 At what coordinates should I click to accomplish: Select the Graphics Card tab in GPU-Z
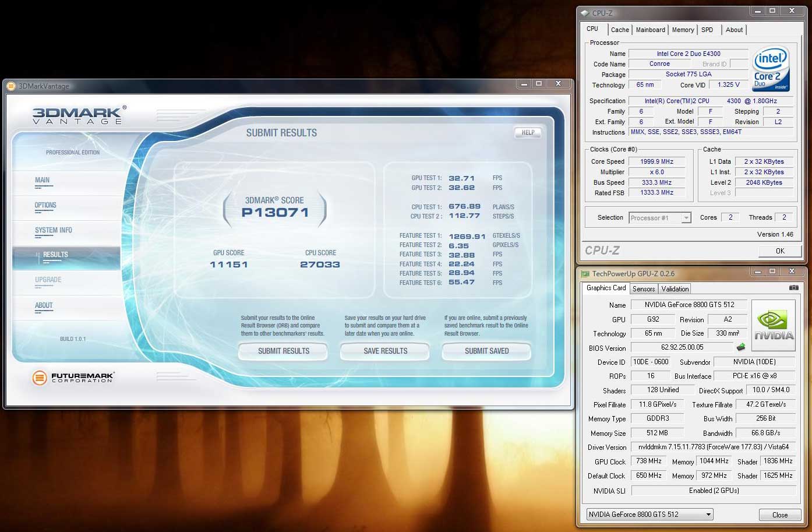pyautogui.click(x=606, y=288)
